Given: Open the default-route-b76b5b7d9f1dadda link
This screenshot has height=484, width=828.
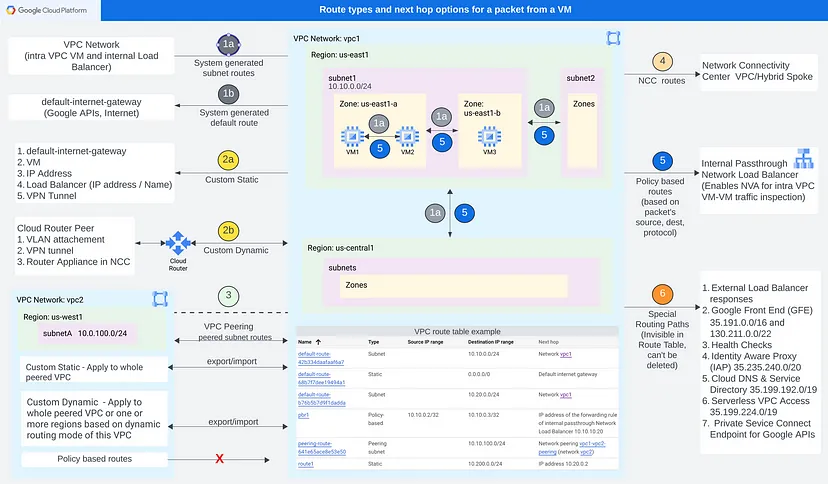Looking at the screenshot, I should coord(322,398).
